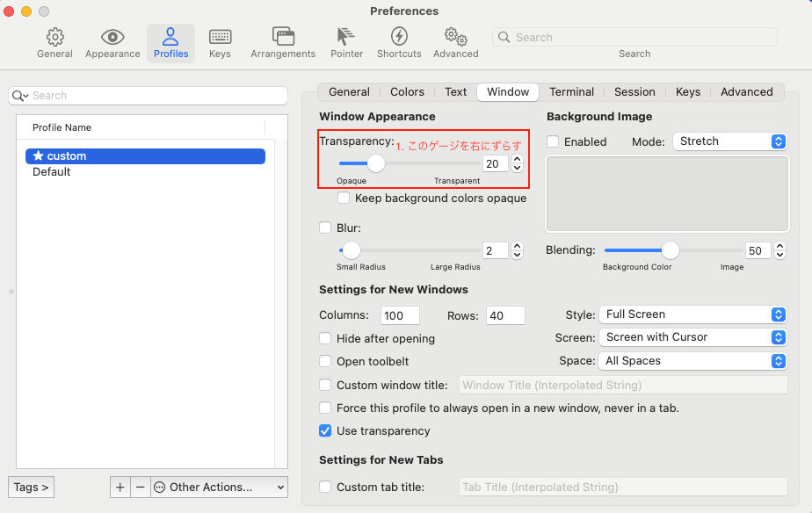Uncheck Use transparency checkbox

pos(325,430)
